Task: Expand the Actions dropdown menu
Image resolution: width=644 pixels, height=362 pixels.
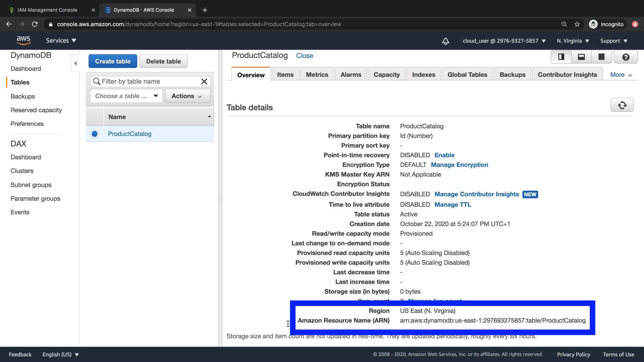Action: tap(187, 96)
